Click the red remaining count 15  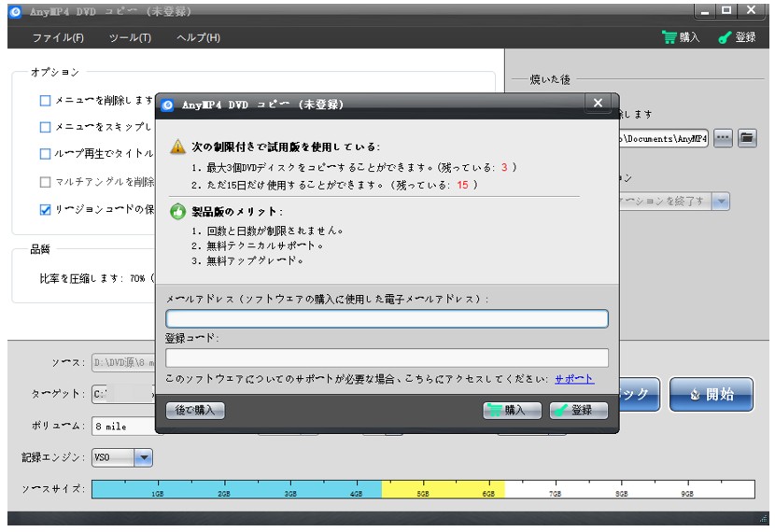[462, 185]
